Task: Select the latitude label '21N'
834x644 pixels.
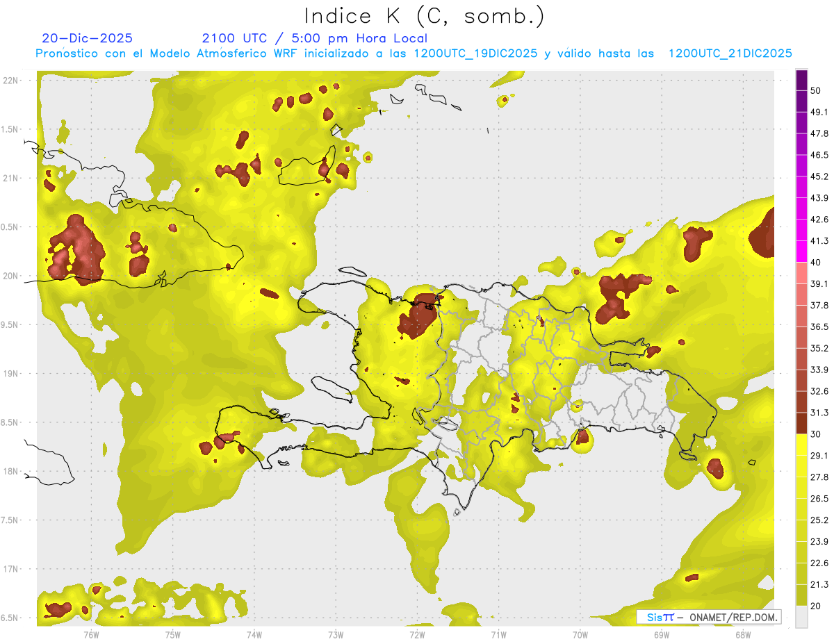Action: [x=11, y=178]
